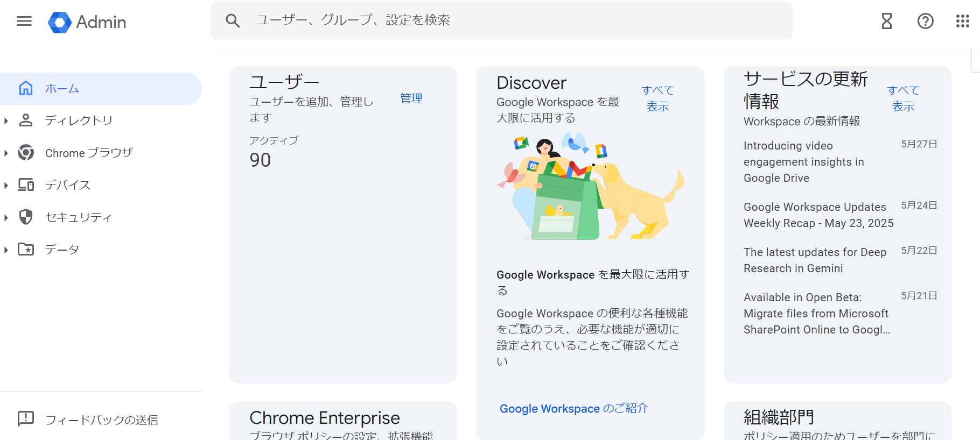Open Google Workspace のご紹介 link

point(574,408)
